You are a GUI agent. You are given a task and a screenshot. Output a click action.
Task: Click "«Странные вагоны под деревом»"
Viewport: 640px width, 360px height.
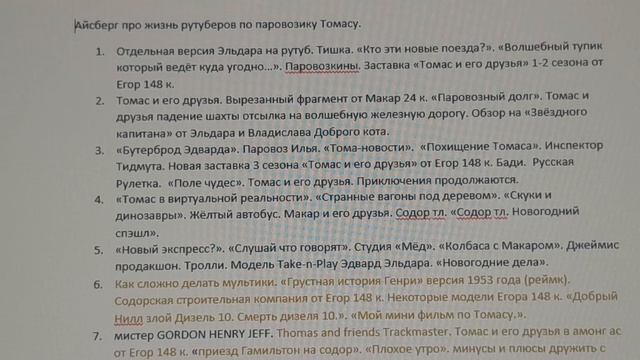pos(408,196)
